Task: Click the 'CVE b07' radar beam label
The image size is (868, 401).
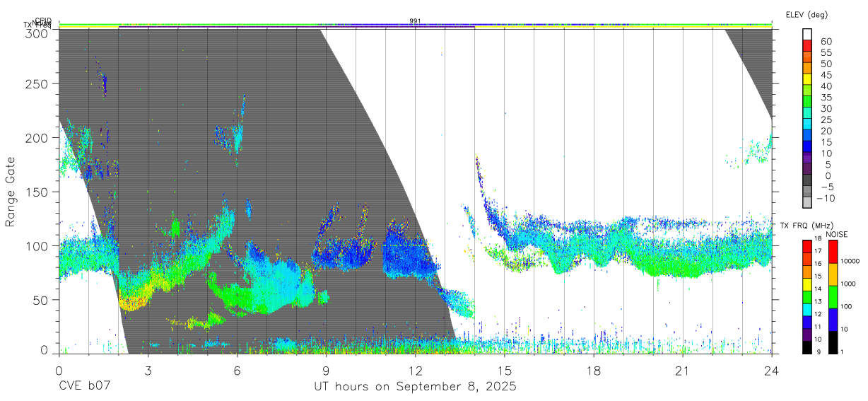Action: [x=84, y=387]
